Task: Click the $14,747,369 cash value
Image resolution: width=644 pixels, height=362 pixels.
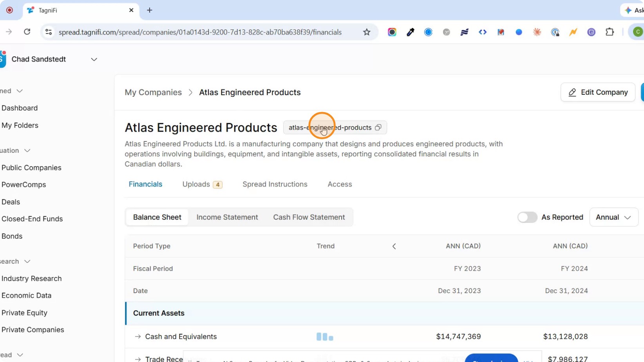Action: coord(458,337)
